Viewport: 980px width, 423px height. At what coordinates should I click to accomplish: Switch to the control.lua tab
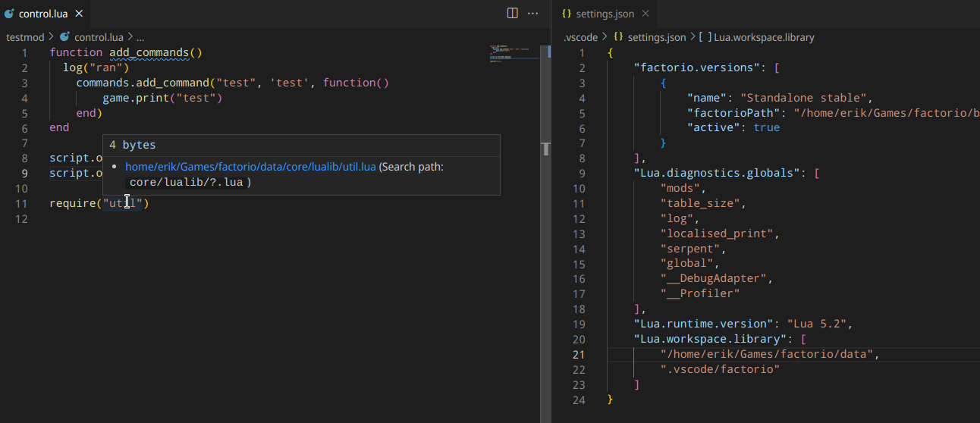44,14
